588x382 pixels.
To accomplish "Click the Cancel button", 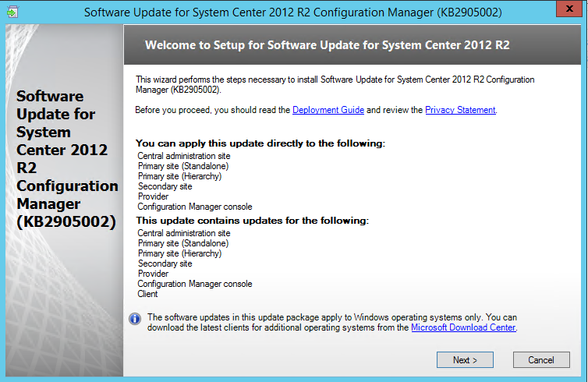I will [541, 360].
